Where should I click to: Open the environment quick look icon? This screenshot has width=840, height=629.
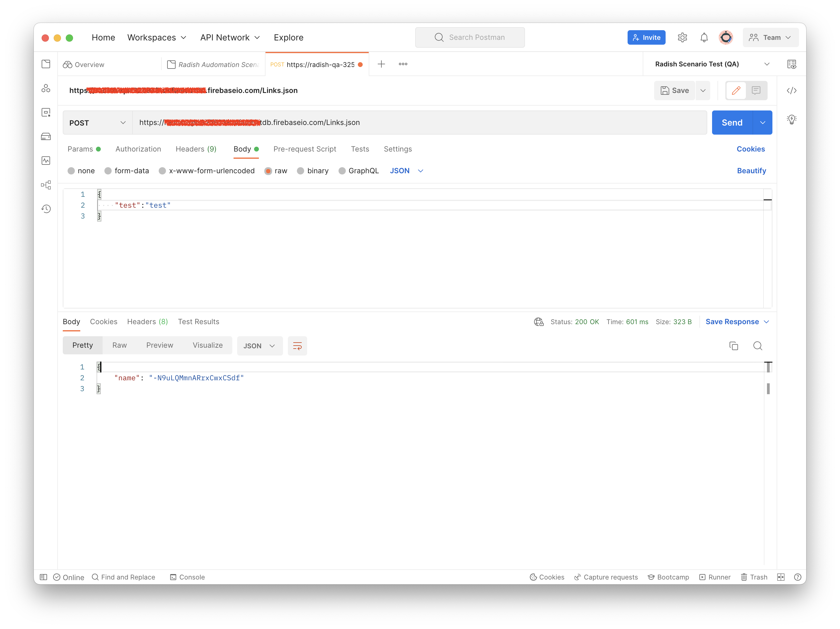click(792, 64)
